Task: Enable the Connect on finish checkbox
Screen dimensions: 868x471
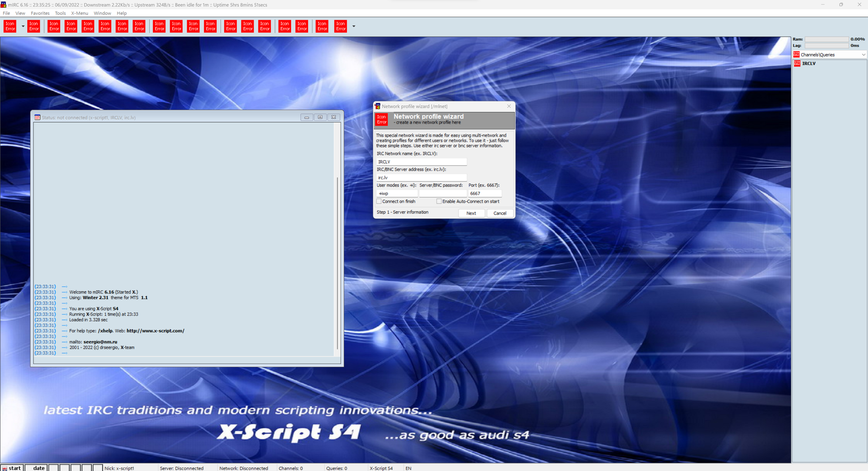Action: pos(379,201)
